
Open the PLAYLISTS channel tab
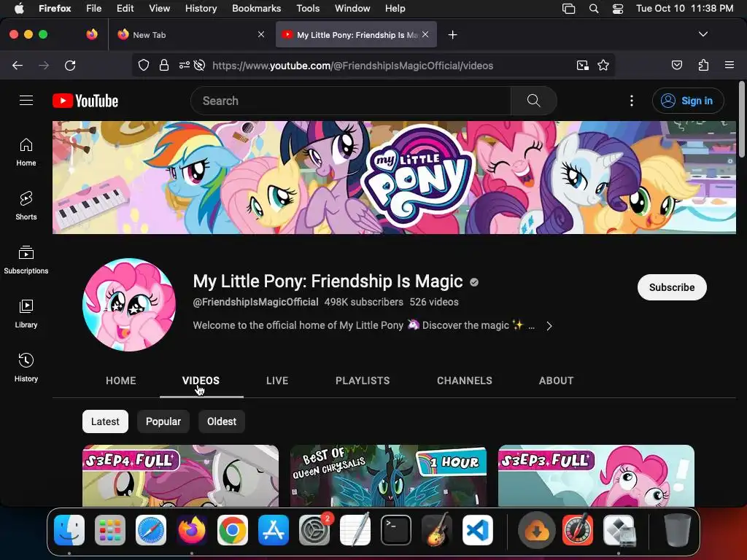(x=363, y=381)
